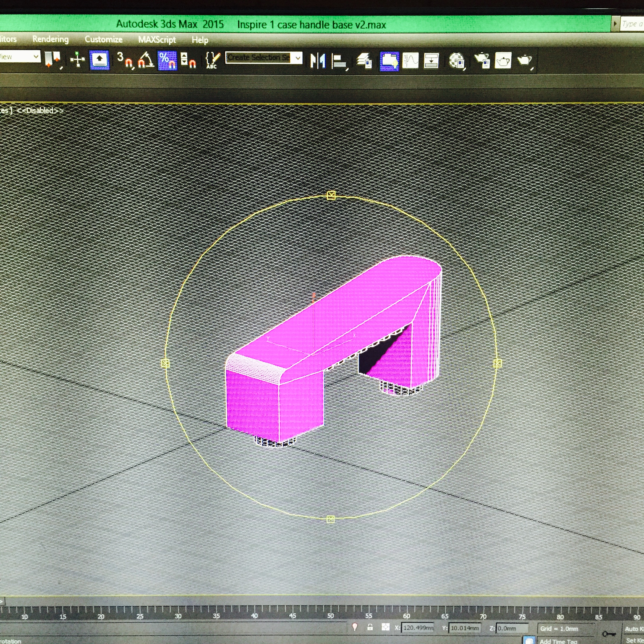
Task: Toggle the Percent Snap button
Action: (167, 60)
